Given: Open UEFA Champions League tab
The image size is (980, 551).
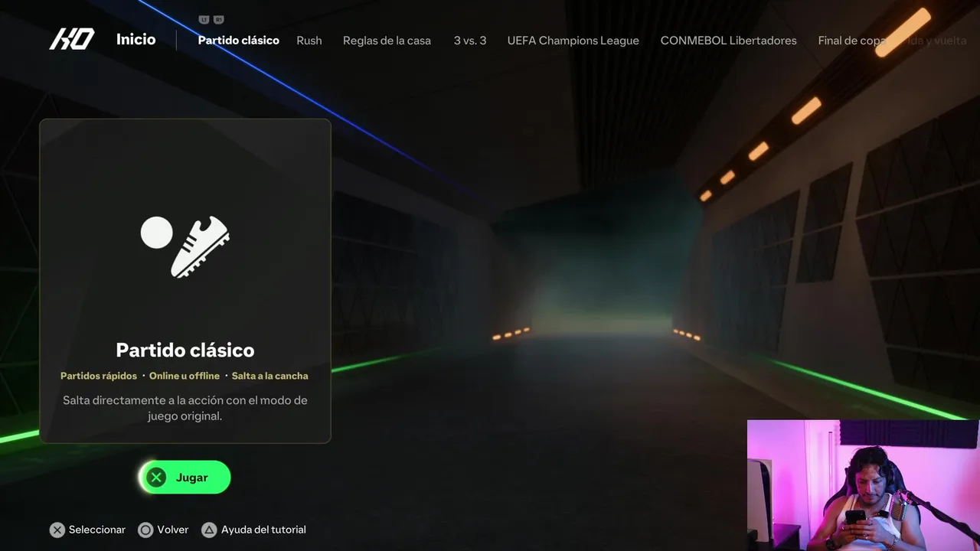Looking at the screenshot, I should pyautogui.click(x=573, y=41).
